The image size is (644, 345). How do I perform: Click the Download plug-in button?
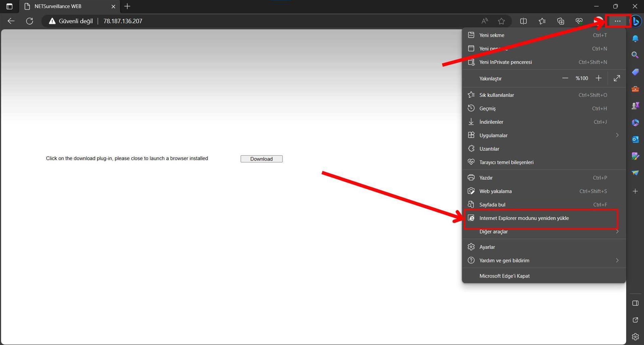tap(262, 159)
